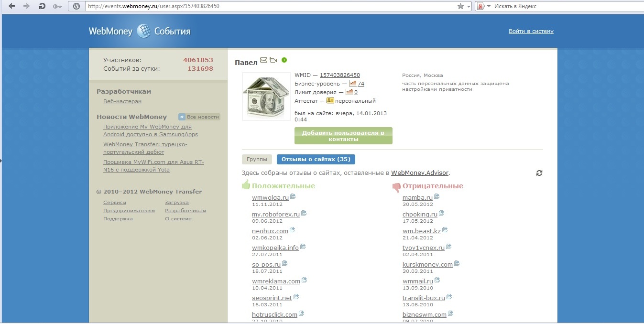Image resolution: width=644 pixels, height=324 pixels.
Task: Open the chpoking.ru negative review link
Action: pyautogui.click(x=420, y=215)
